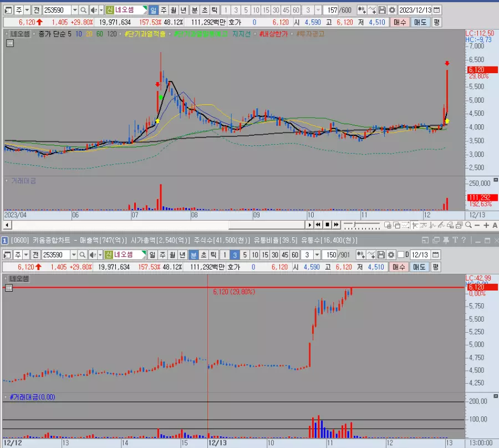The height and width of the screenshot is (448, 499).
Task: Expand stock code 253590 dropdown in lower chart
Action: point(74,255)
